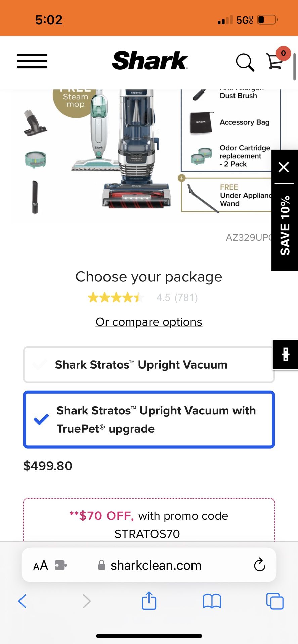Reload the page in Safari

(x=259, y=565)
